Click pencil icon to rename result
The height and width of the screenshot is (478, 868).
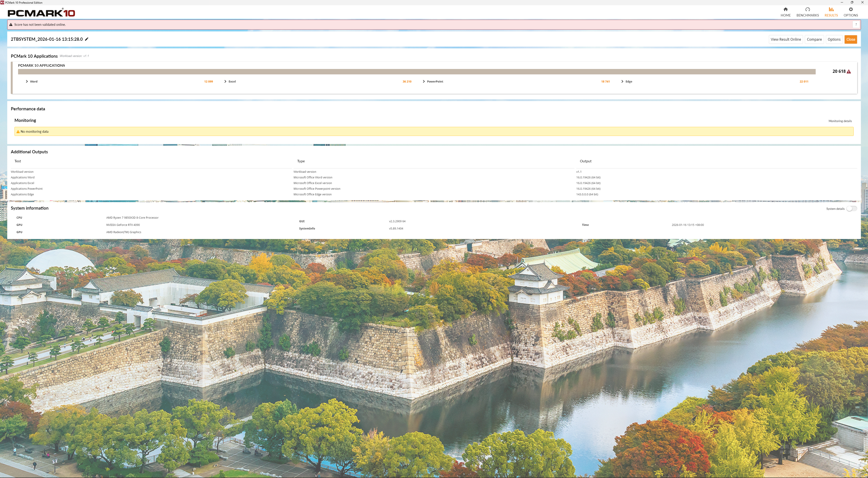(87, 39)
